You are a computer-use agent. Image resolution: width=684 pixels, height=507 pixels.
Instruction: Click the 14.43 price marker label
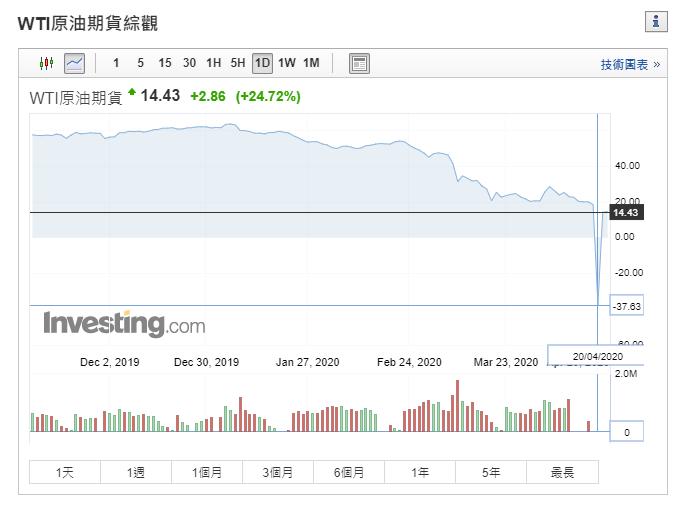[626, 212]
